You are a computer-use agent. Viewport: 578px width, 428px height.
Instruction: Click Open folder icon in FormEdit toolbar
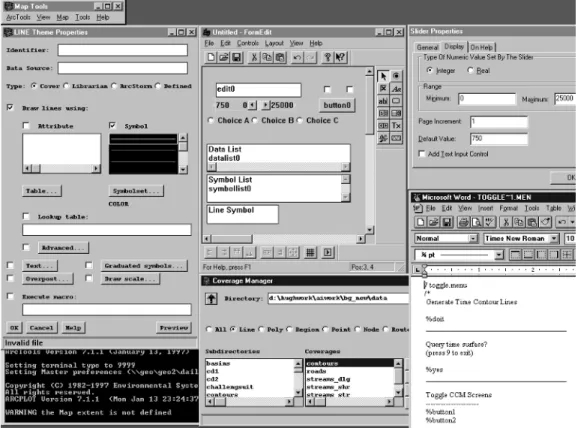(224, 58)
